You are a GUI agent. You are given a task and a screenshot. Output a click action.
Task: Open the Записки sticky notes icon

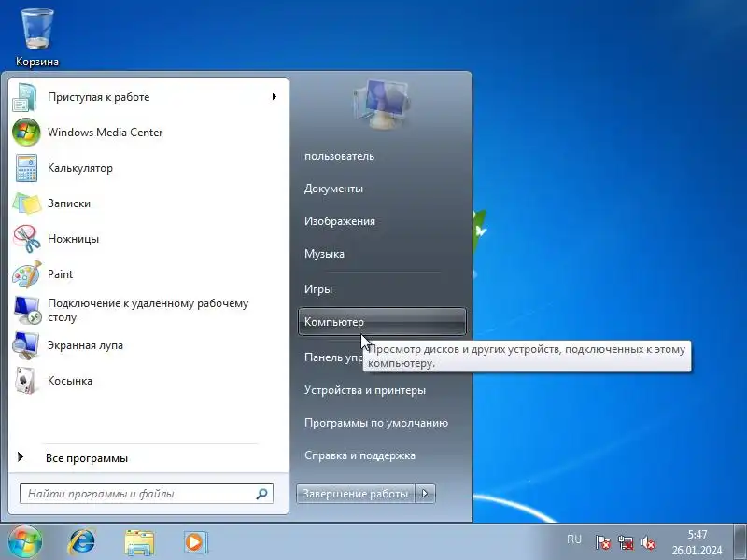(26, 203)
